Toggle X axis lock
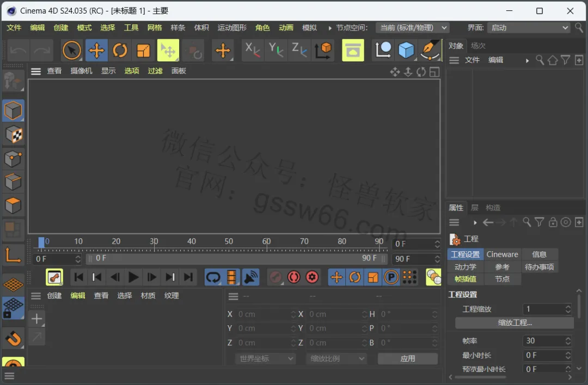This screenshot has width=588, height=385. point(253,50)
